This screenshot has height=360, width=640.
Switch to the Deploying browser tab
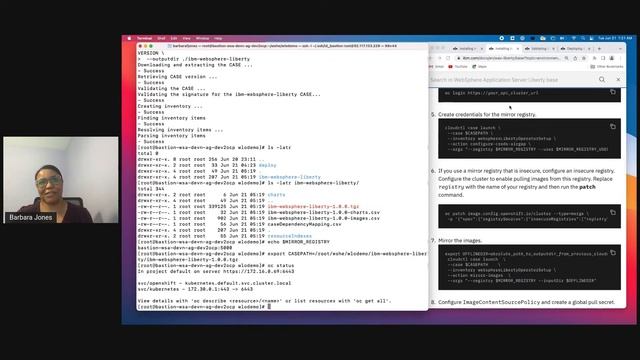click(575, 49)
